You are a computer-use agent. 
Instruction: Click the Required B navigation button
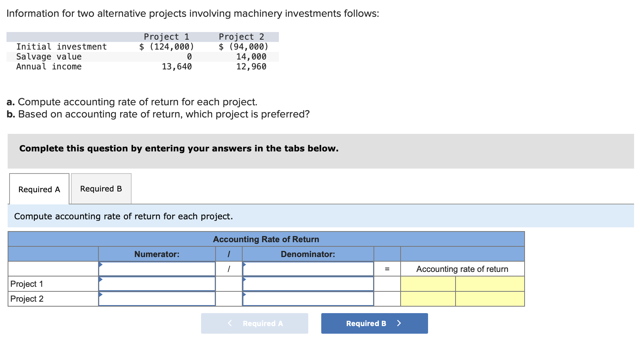point(374,323)
